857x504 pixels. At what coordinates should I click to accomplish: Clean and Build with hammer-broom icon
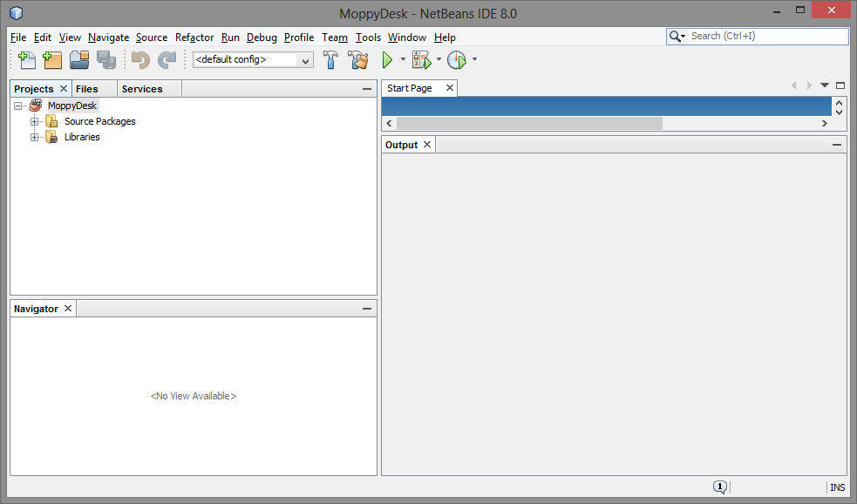tap(358, 59)
